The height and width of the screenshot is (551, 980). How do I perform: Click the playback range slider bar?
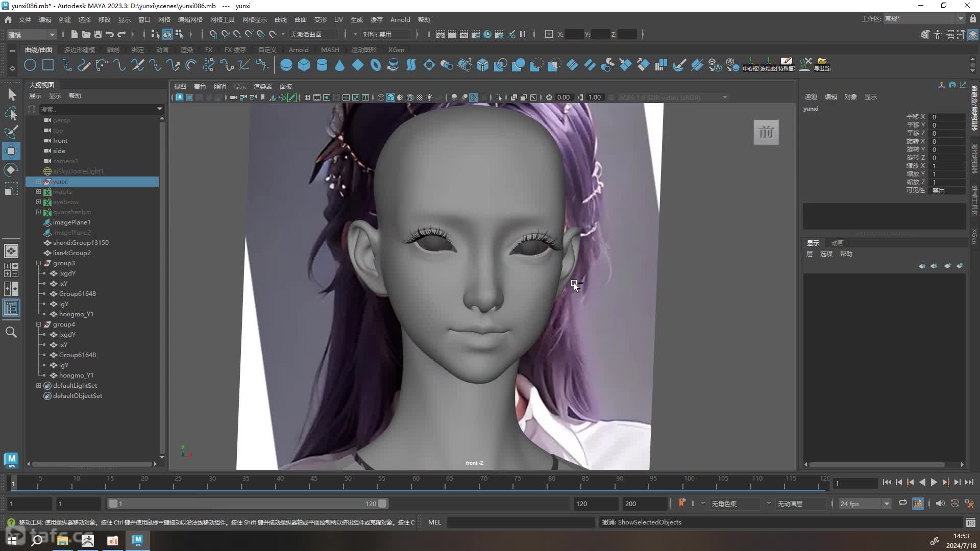click(x=248, y=504)
